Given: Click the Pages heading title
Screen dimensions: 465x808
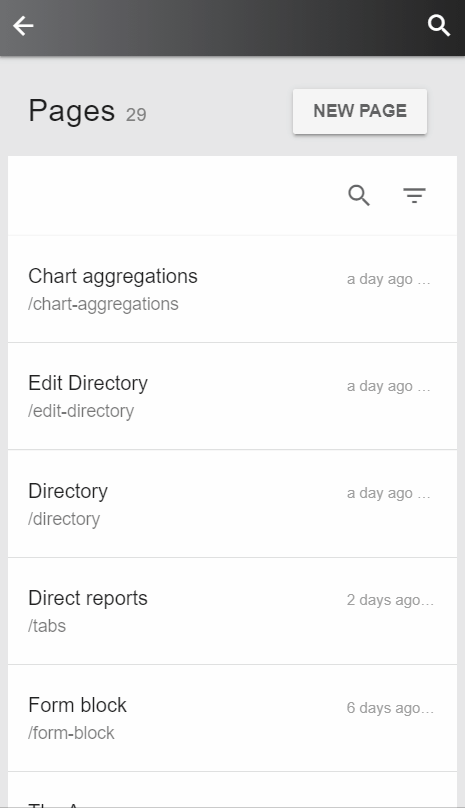Looking at the screenshot, I should (72, 111).
